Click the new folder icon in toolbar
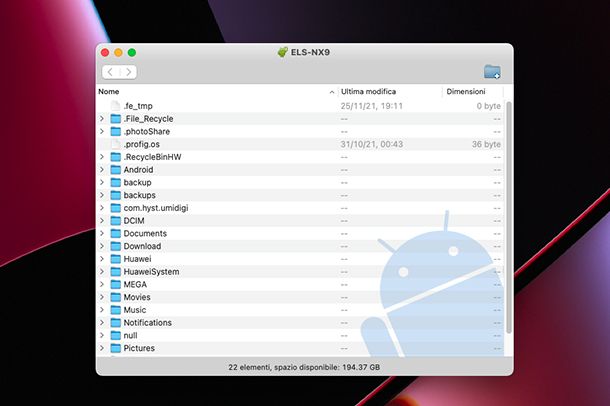Screen dimensions: 610x406 point(492,72)
